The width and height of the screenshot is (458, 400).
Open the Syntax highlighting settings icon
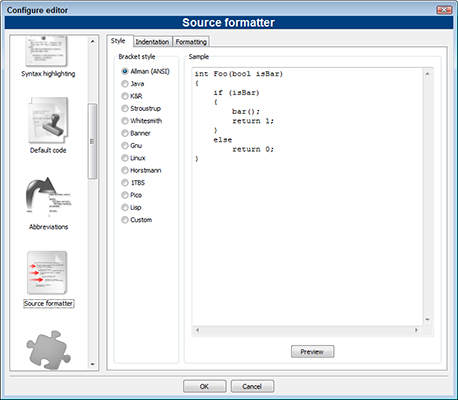[46, 51]
